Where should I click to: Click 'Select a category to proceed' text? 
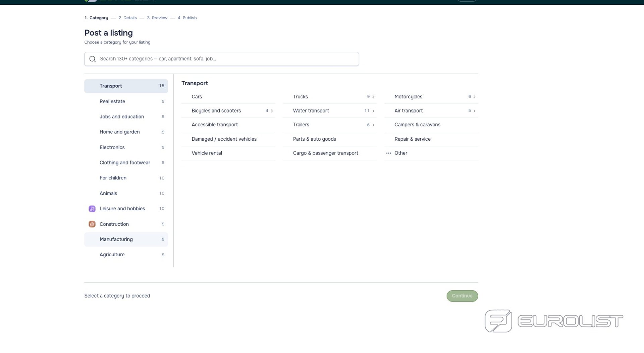point(117,296)
